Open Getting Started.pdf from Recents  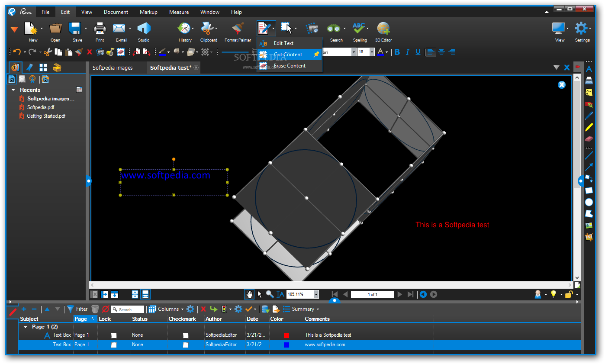46,116
